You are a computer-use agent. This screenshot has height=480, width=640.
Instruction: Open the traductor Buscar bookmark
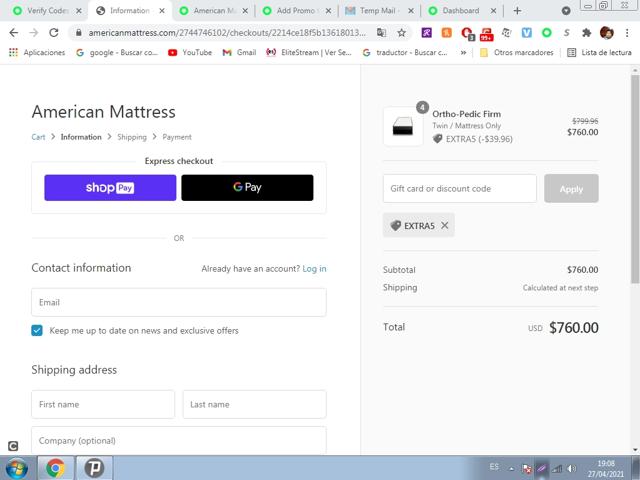click(x=406, y=52)
